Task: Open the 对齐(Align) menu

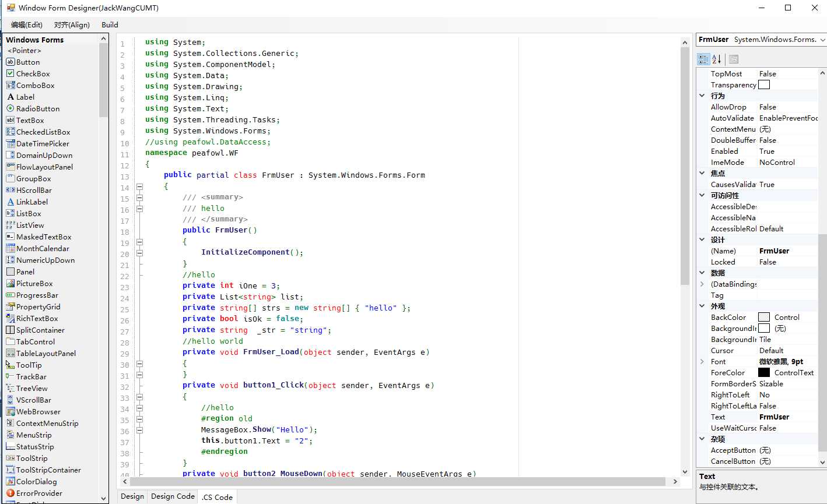Action: pos(72,24)
